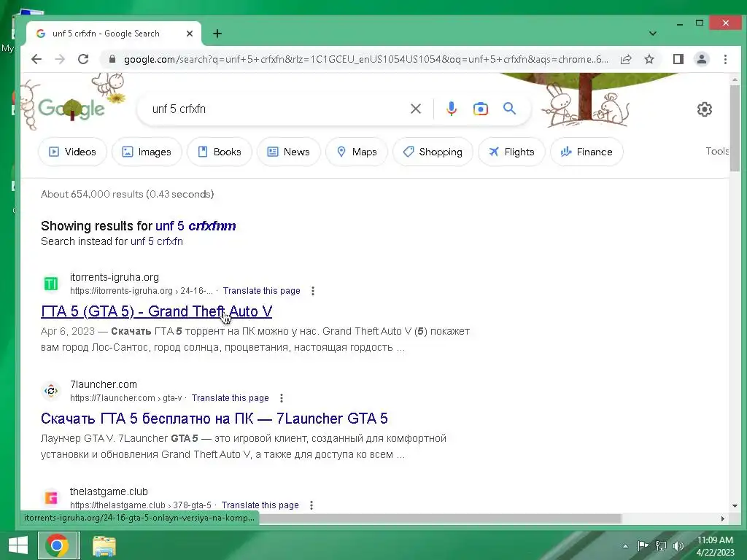Click 7launcher.com site favicon

point(51,391)
